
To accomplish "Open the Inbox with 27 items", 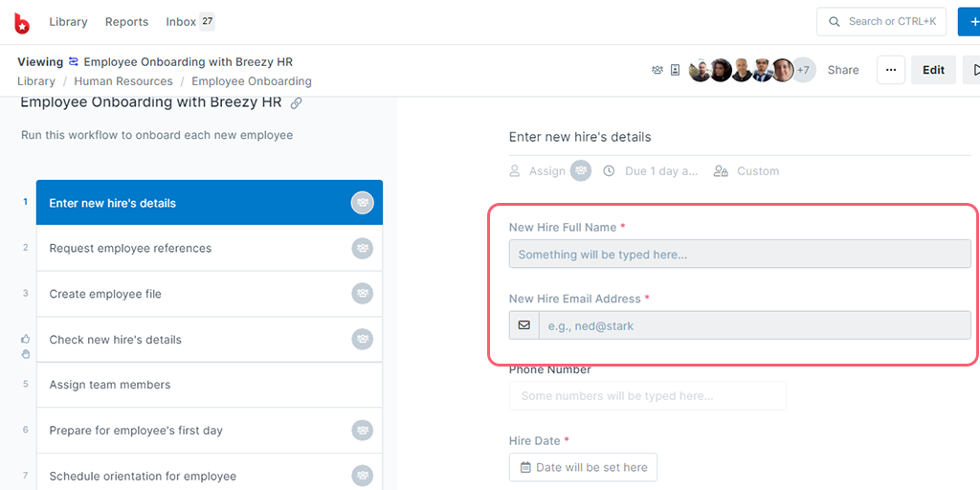I will (x=190, y=22).
